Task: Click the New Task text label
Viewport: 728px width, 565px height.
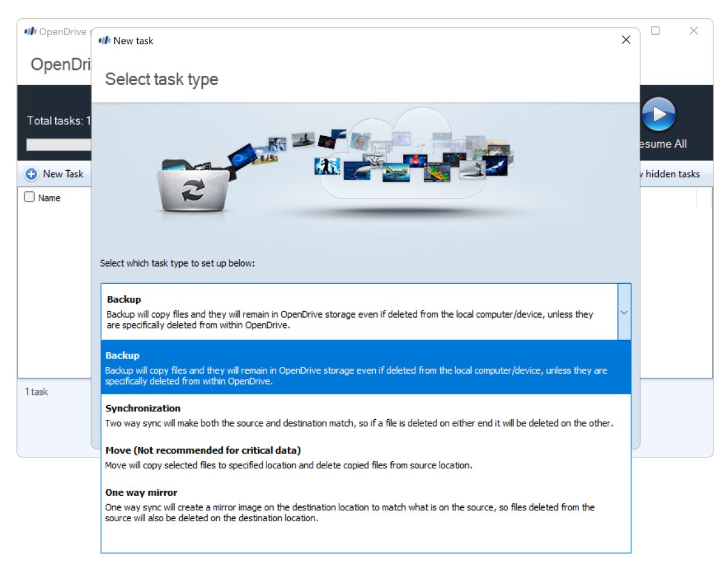Action: click(x=63, y=174)
